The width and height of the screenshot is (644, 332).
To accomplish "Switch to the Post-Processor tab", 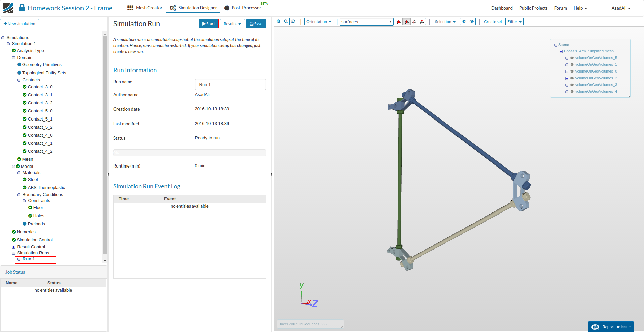I will pyautogui.click(x=243, y=8).
